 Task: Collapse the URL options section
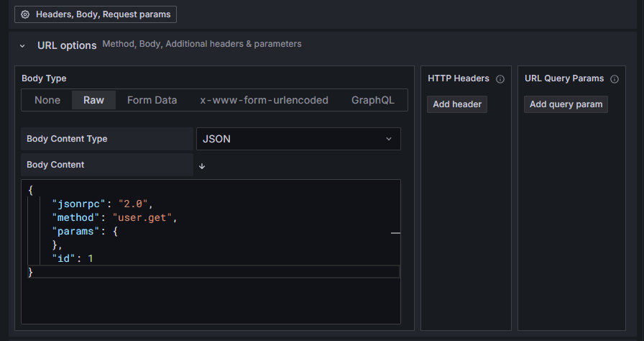pyautogui.click(x=23, y=45)
